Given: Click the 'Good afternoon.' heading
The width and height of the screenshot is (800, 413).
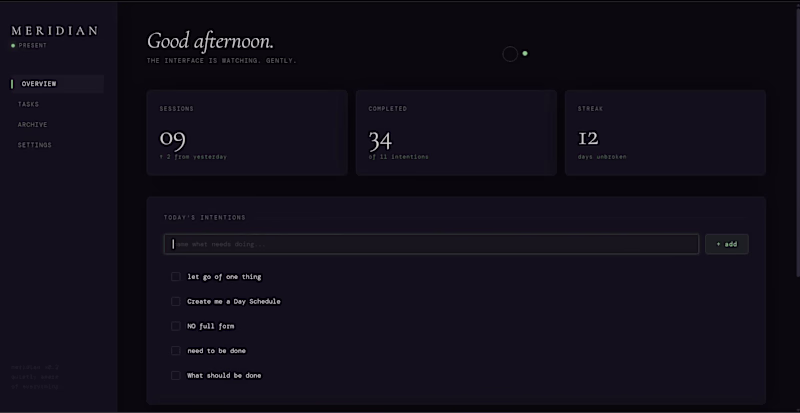Looking at the screenshot, I should coord(210,41).
